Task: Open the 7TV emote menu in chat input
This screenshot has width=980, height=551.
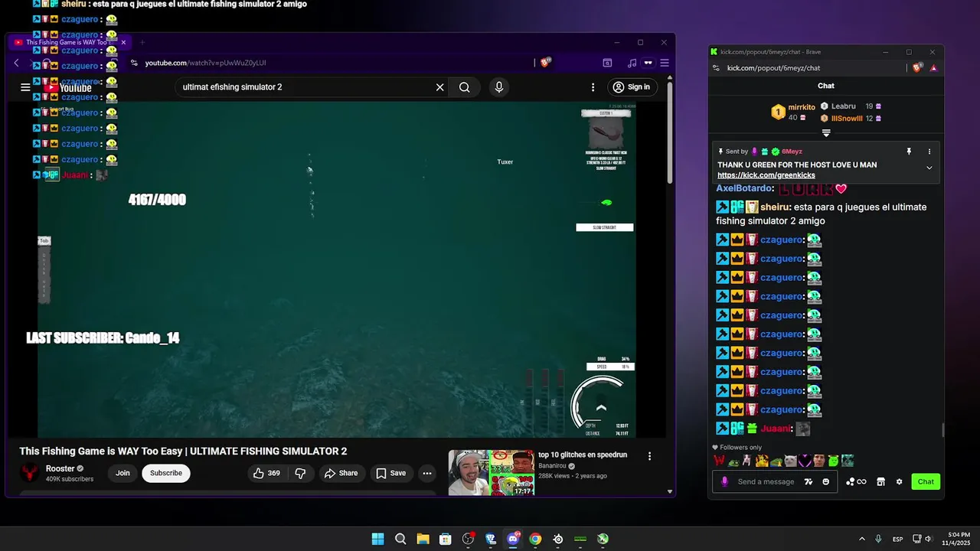Action: click(808, 482)
